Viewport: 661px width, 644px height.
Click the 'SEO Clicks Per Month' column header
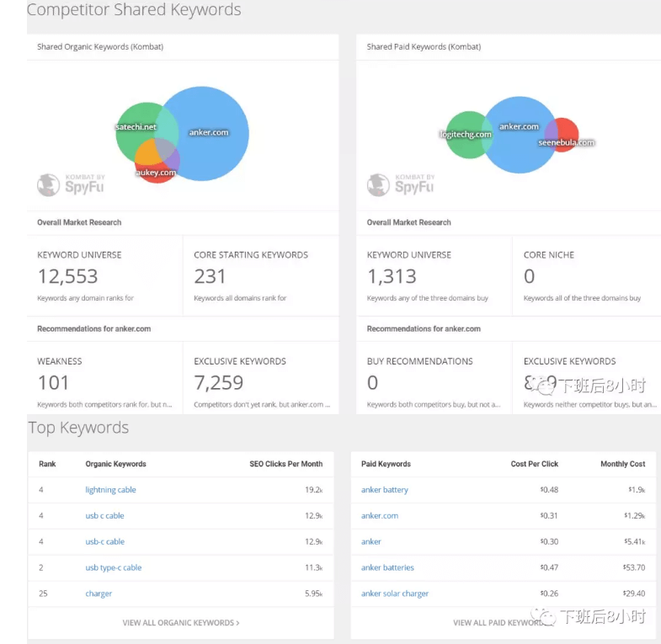pyautogui.click(x=286, y=464)
